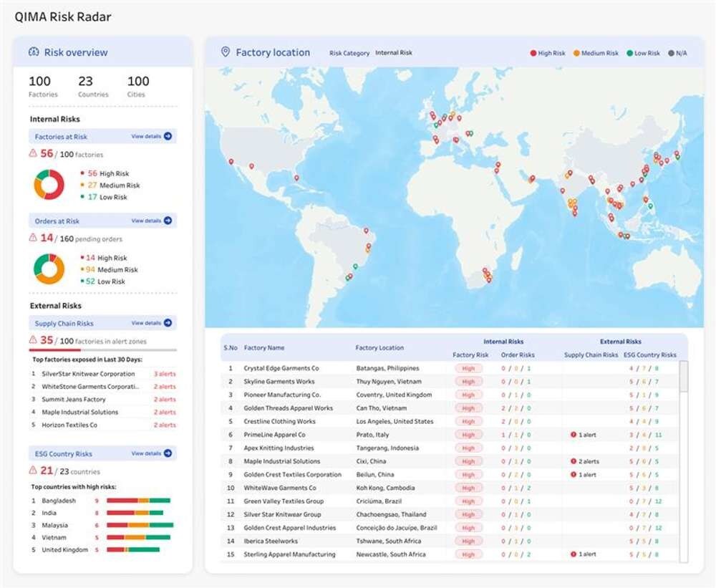Click the alert icon in PrimeLine Apparel row

click(x=574, y=435)
